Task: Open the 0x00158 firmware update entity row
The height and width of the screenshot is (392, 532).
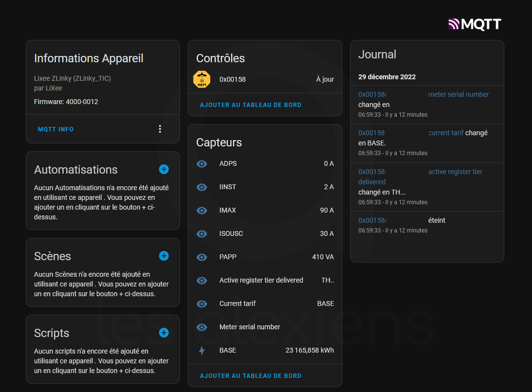Action: coord(265,79)
